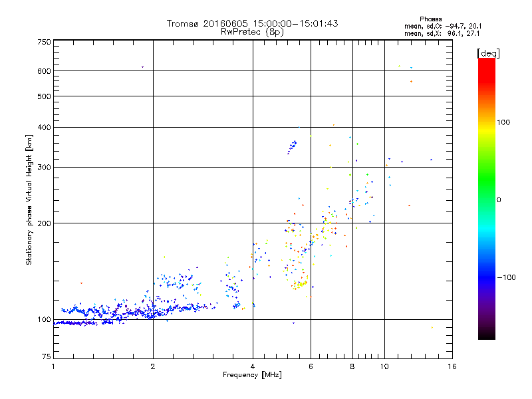Click the x-axis label "6"
The width and height of the screenshot is (532, 399).
click(x=311, y=366)
